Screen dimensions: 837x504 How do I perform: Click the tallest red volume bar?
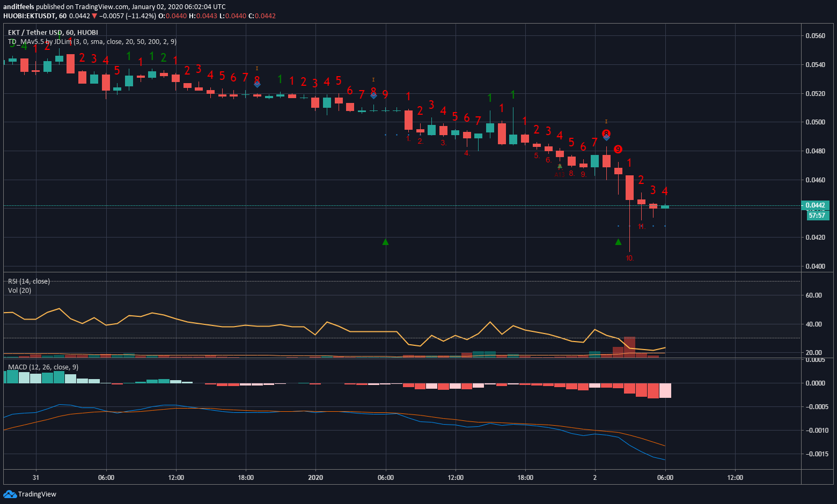[x=630, y=347]
